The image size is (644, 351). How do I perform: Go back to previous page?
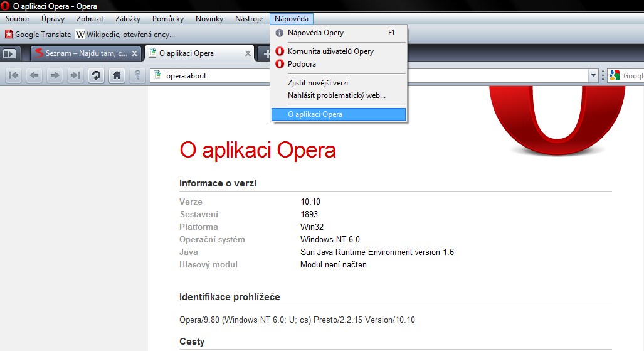click(x=34, y=75)
